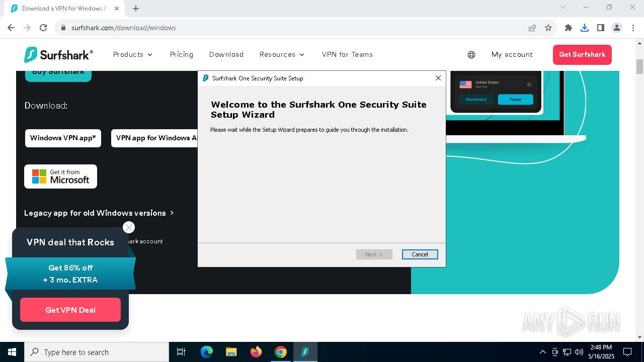Click the page vertical scrollbar thumb
The width and height of the screenshot is (644, 362).
coord(640,67)
